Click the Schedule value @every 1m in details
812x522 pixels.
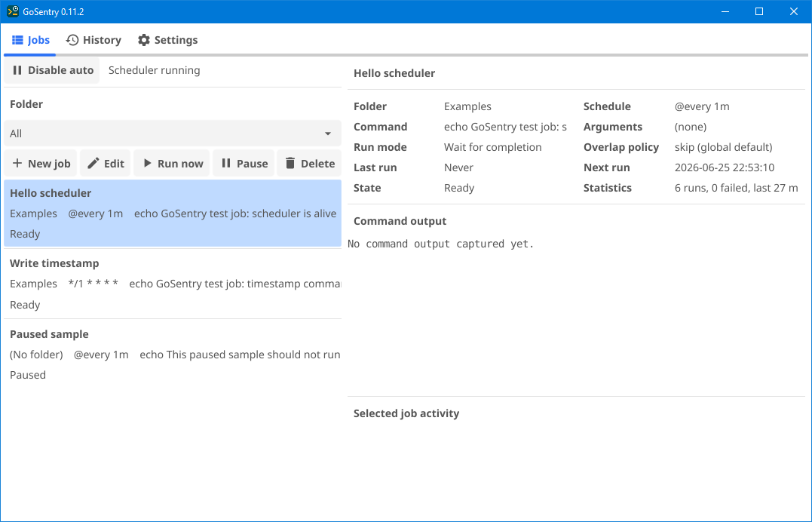tap(702, 106)
